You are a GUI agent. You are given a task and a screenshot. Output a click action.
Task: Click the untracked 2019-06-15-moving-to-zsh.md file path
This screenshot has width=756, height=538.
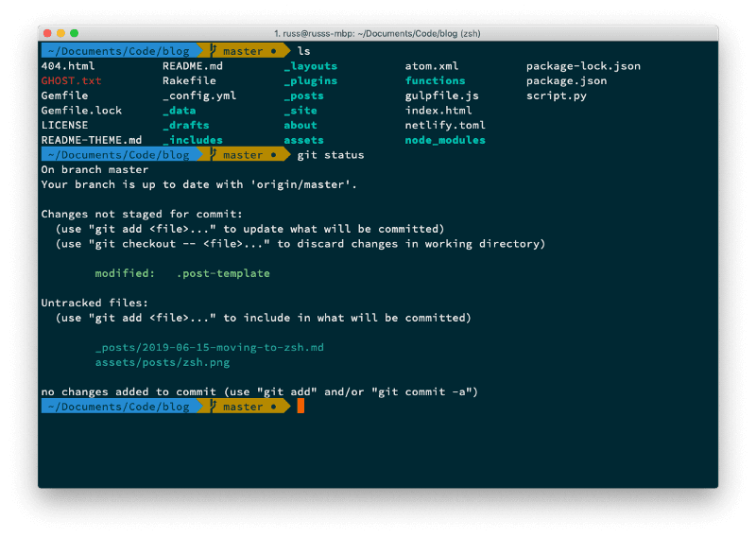pyautogui.click(x=209, y=347)
